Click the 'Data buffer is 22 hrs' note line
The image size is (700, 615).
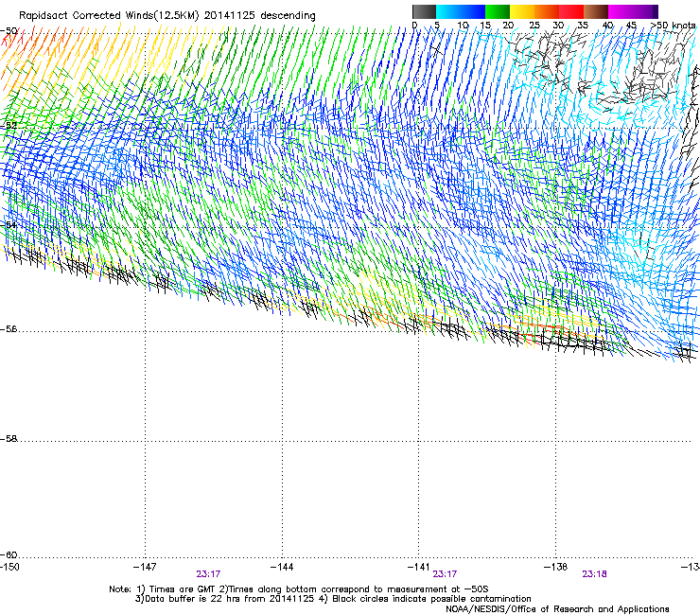point(334,599)
